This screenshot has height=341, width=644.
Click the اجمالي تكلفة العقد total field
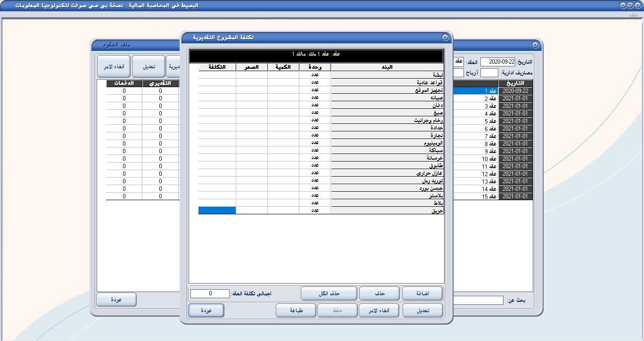pyautogui.click(x=209, y=293)
